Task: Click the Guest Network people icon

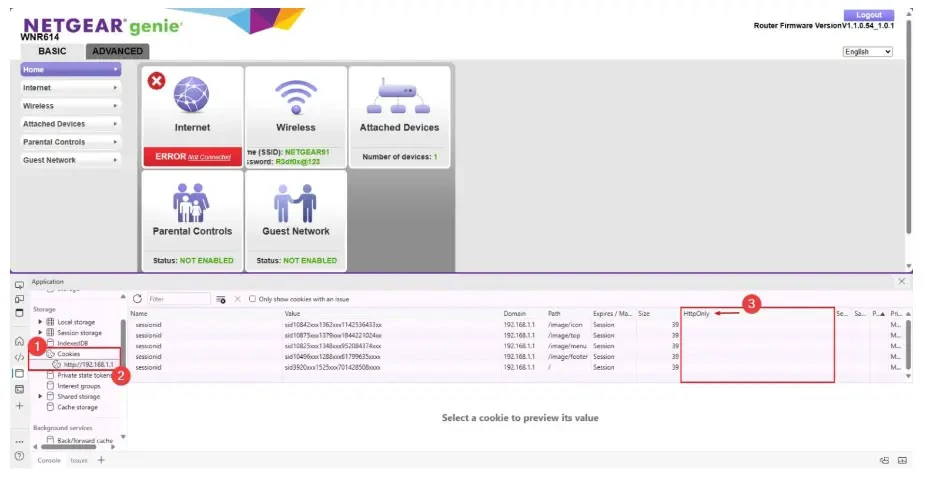Action: point(295,201)
